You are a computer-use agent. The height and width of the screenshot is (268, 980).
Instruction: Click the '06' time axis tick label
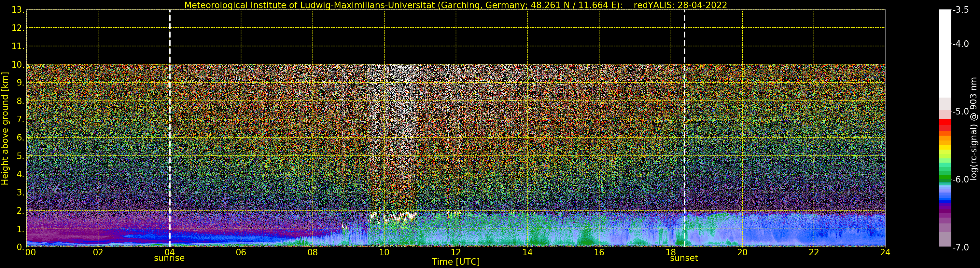pos(241,252)
